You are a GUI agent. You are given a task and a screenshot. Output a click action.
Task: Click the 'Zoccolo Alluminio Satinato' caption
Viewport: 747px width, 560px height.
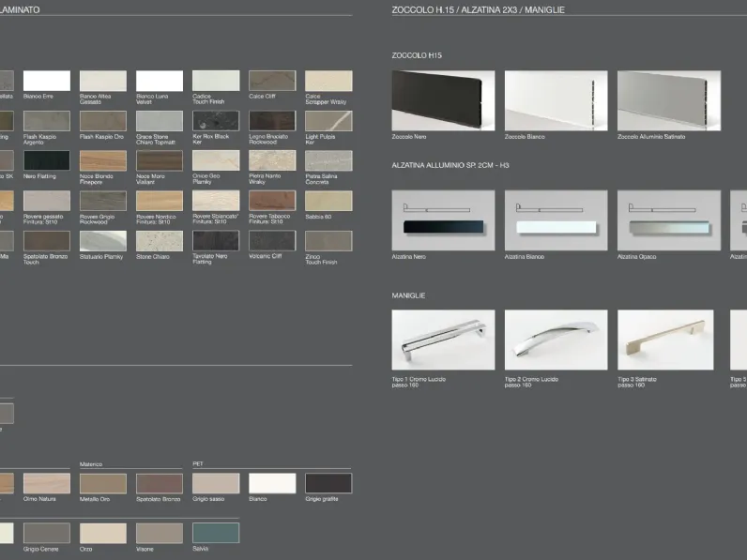pyautogui.click(x=651, y=137)
